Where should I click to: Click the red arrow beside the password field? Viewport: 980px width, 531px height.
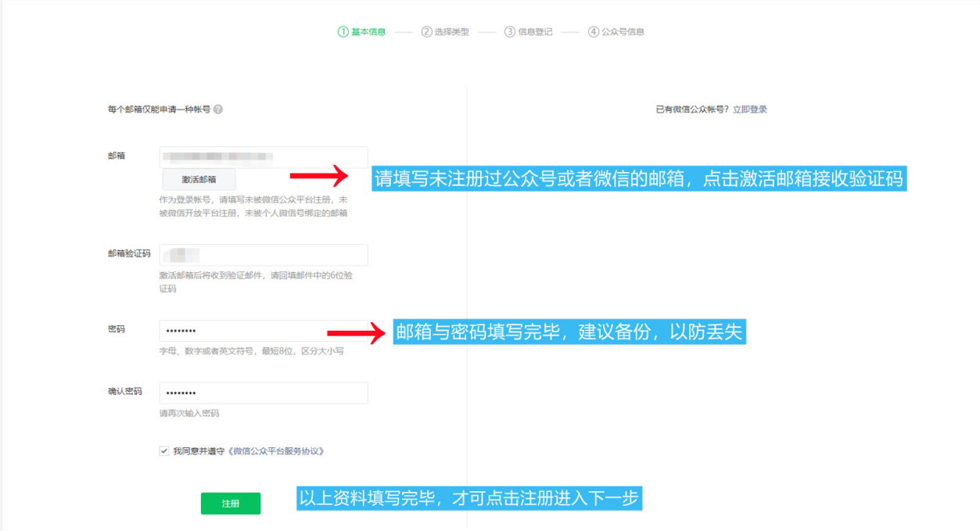tap(357, 334)
